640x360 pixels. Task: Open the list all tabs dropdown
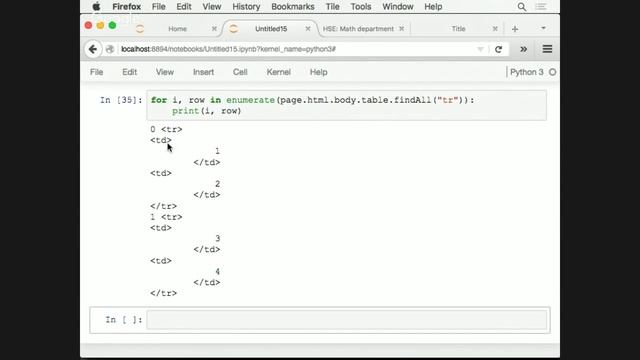pyautogui.click(x=543, y=28)
